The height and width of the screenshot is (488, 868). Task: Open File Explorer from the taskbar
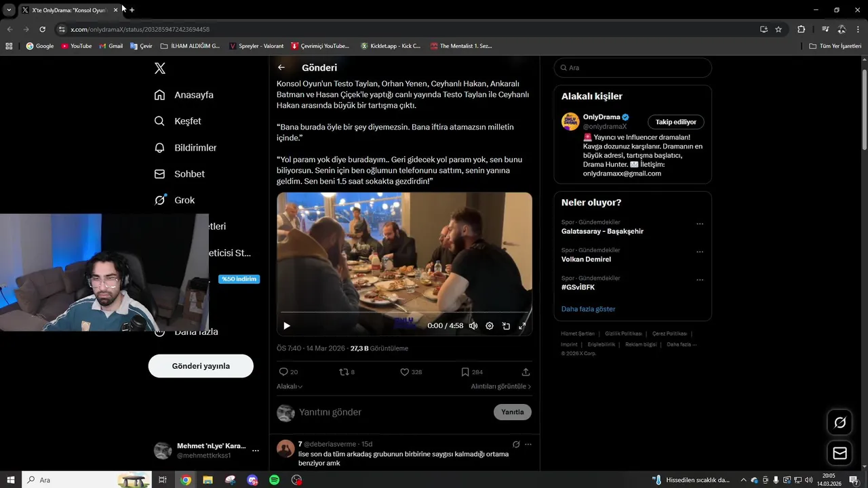(208, 480)
